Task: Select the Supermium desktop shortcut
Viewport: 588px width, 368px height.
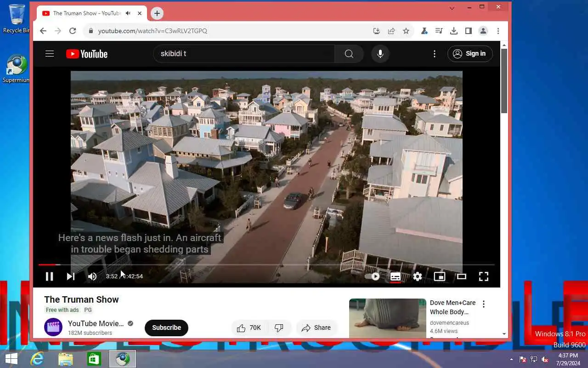Action: coord(17,69)
